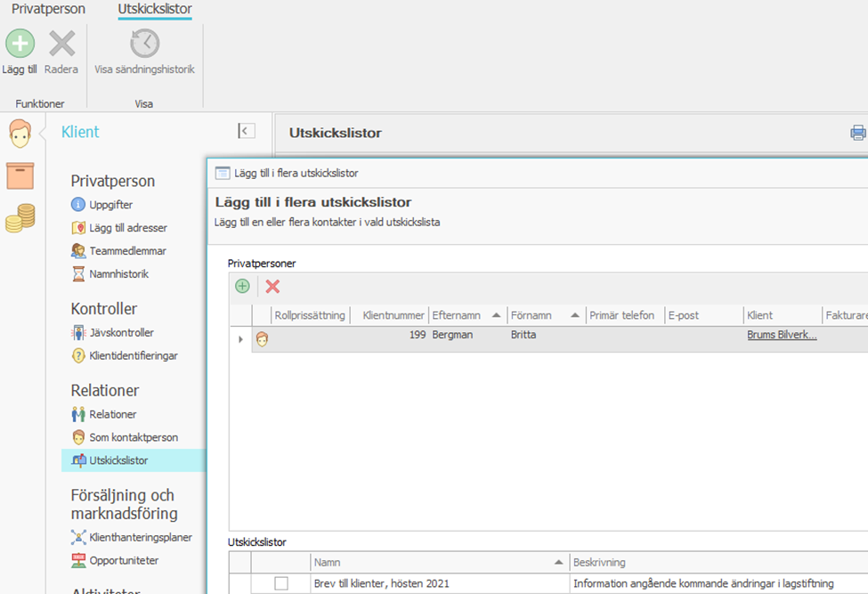Click the green Lägg till plus icon
This screenshot has height=594, width=868.
pos(20,44)
